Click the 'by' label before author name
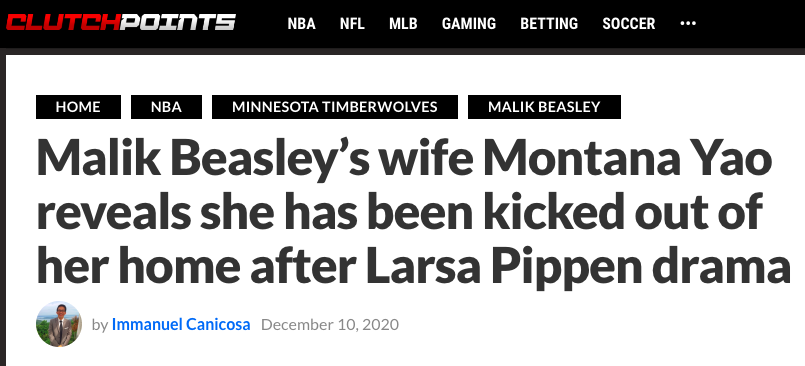This screenshot has height=366, width=805. (100, 325)
